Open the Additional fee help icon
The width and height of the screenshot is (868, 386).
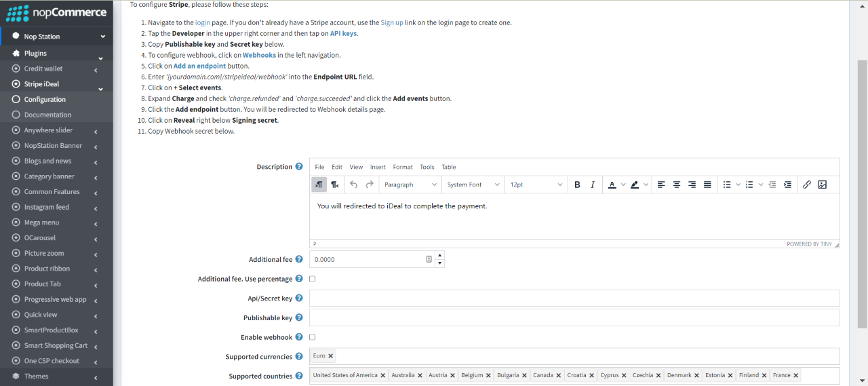(299, 259)
